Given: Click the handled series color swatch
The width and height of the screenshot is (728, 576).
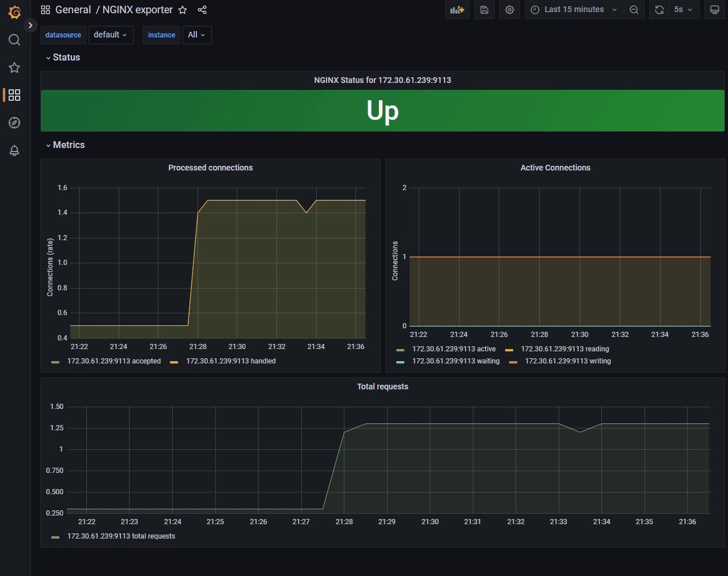Looking at the screenshot, I should pyautogui.click(x=174, y=362).
